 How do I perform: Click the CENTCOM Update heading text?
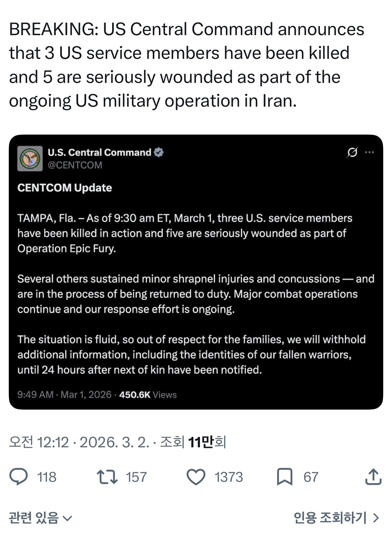pos(64,188)
